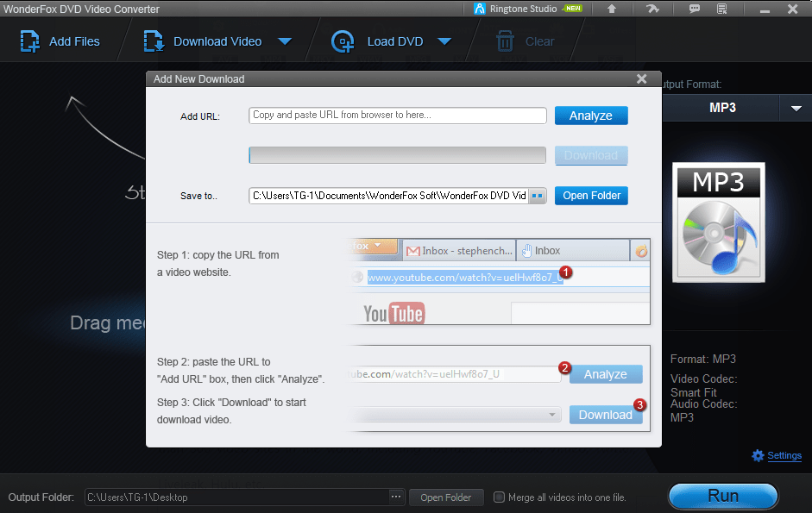Click the Output Folder browse dots button
Screen dimensions: 812x513
tap(395, 497)
